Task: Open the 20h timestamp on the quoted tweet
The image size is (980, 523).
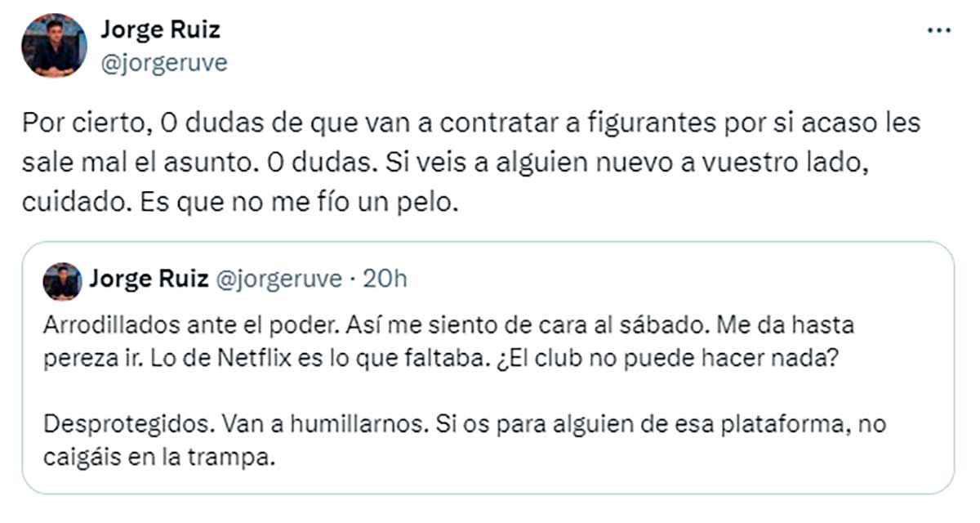Action: coord(384,279)
